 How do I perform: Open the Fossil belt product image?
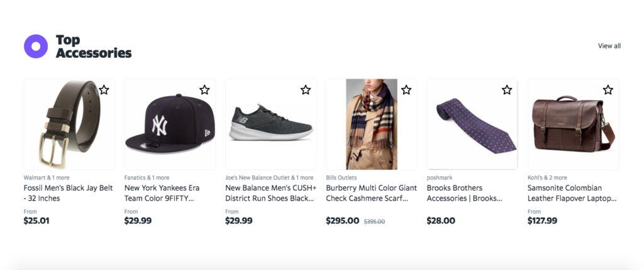[x=69, y=124]
